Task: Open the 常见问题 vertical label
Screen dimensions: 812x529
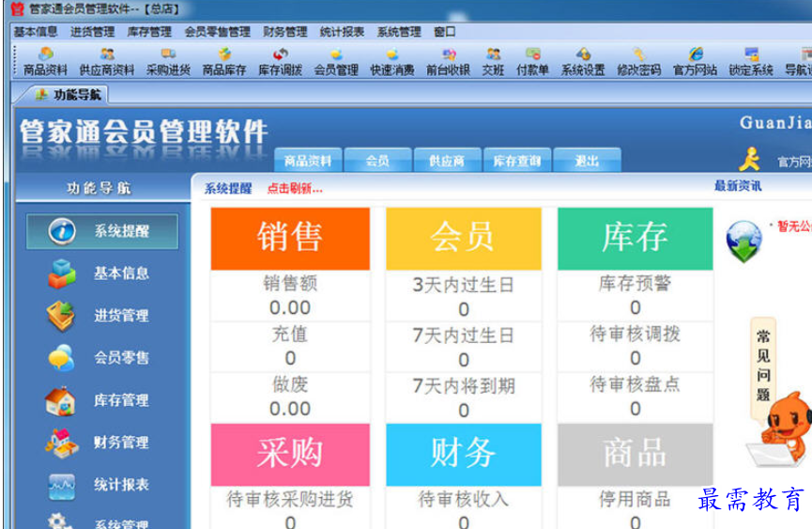Action: (x=763, y=366)
